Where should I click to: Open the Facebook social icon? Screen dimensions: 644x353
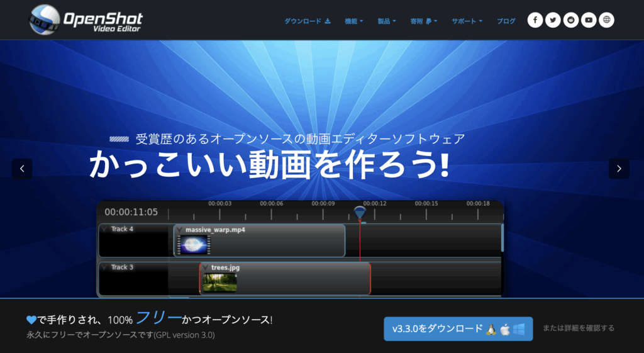click(x=535, y=21)
